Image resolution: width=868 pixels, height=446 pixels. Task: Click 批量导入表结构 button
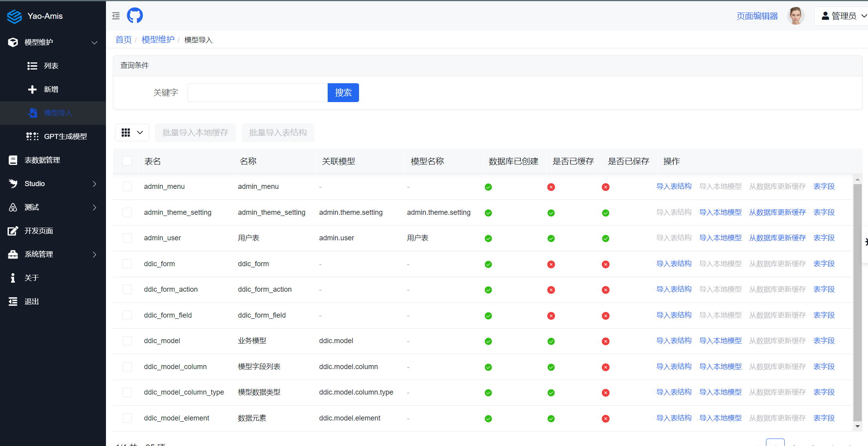click(278, 133)
